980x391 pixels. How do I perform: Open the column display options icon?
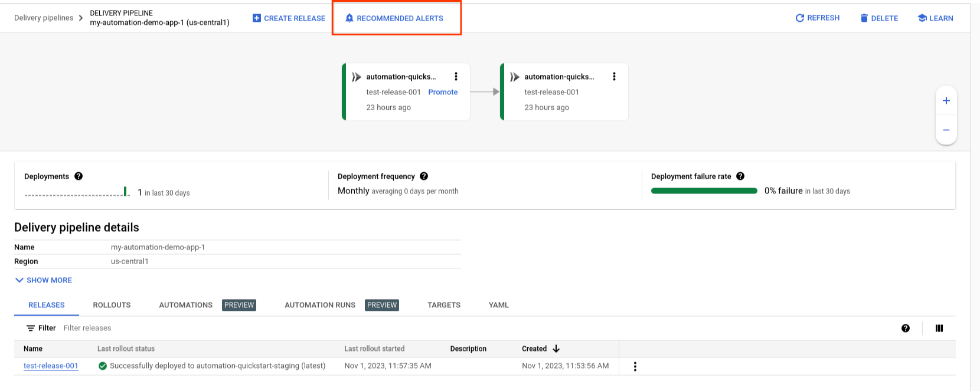coord(939,328)
